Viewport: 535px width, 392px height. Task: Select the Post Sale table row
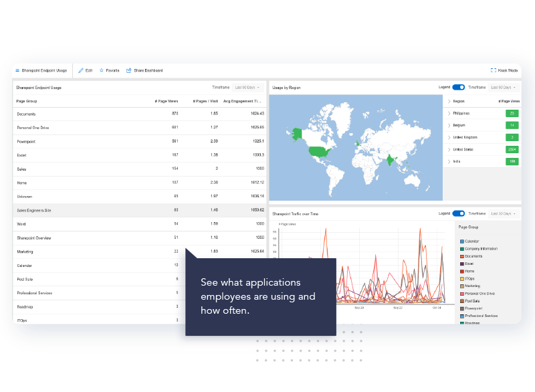coord(99,279)
